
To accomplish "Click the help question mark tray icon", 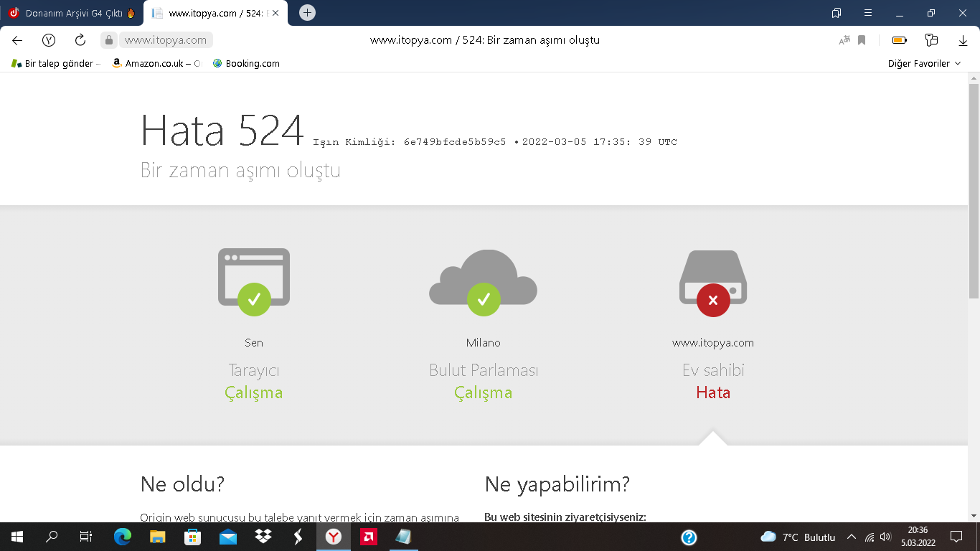I will tap(689, 537).
